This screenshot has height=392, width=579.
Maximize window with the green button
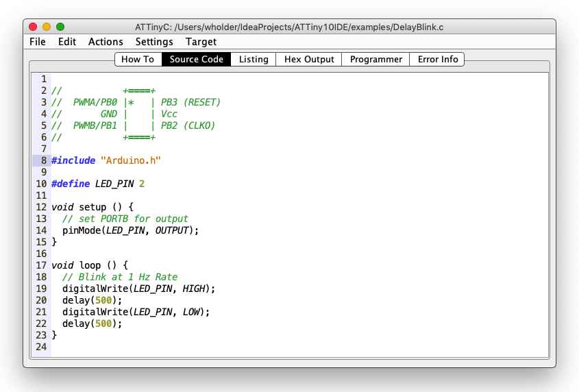tap(60, 27)
